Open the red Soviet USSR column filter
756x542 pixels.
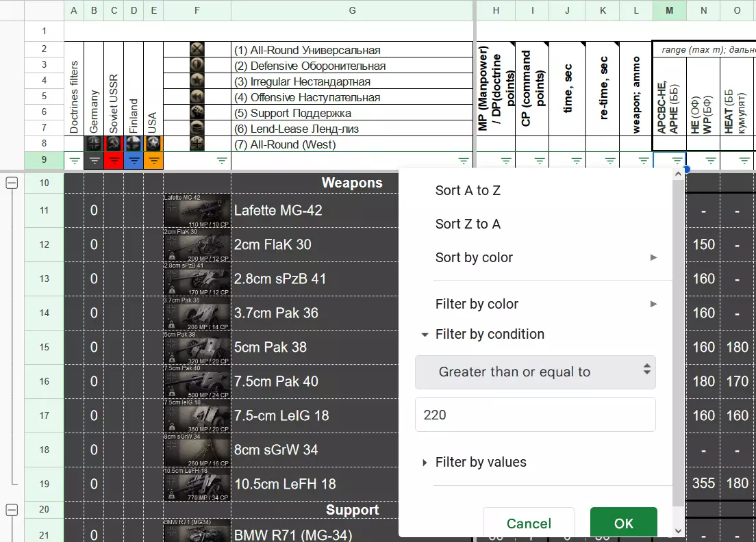(114, 160)
